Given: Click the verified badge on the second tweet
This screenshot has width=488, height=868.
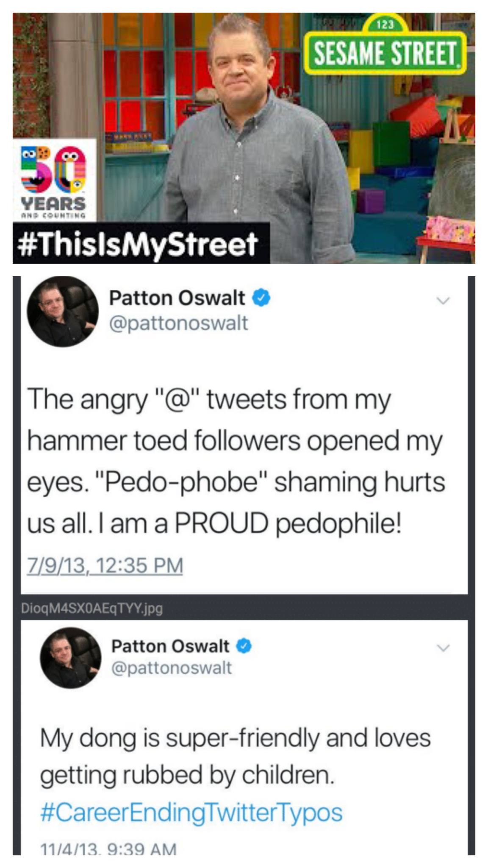Looking at the screenshot, I should (244, 646).
